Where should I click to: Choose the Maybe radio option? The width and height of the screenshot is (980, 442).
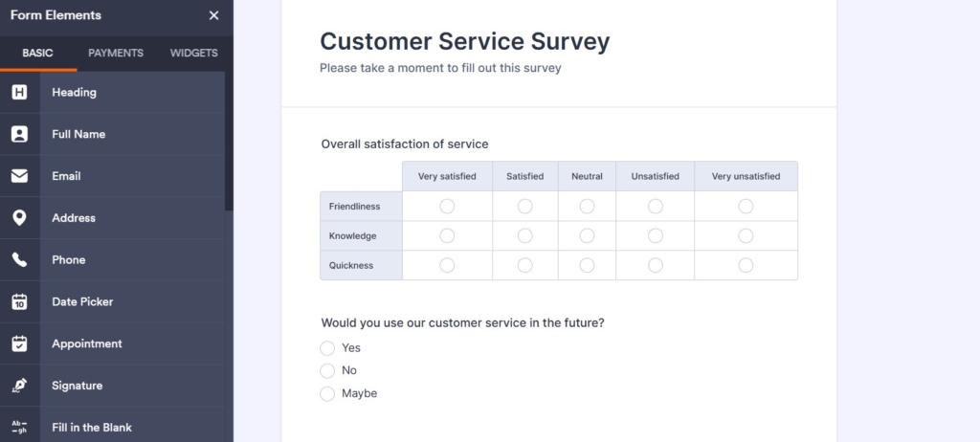coord(328,393)
